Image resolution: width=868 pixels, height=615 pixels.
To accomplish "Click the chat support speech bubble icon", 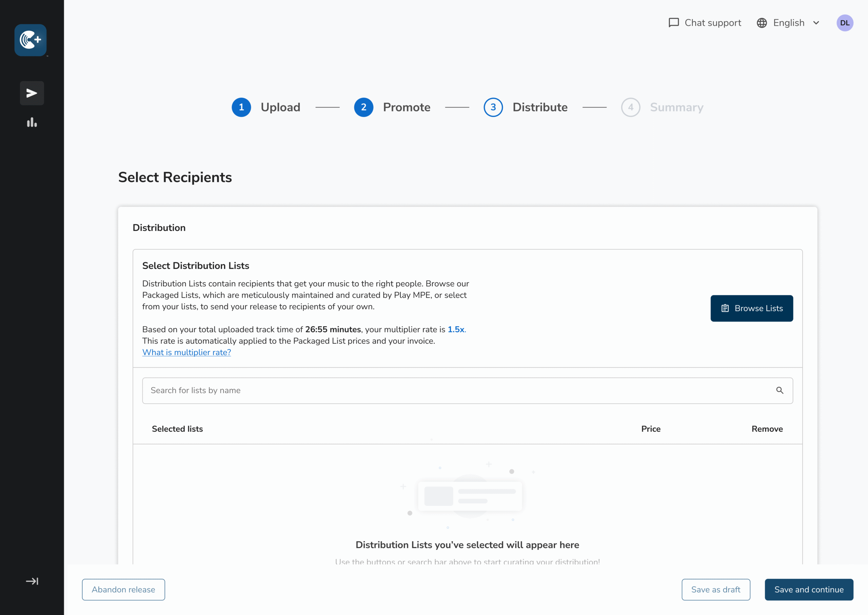I will [x=673, y=23].
